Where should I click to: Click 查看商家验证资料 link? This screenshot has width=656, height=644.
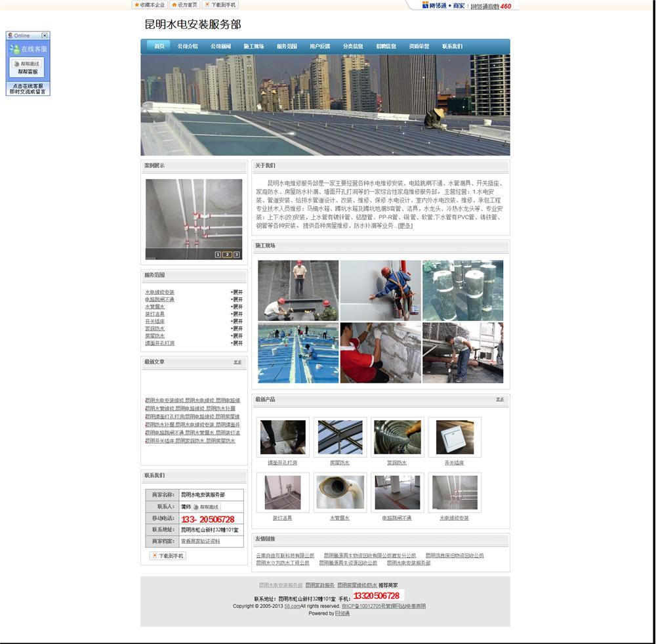[200, 541]
